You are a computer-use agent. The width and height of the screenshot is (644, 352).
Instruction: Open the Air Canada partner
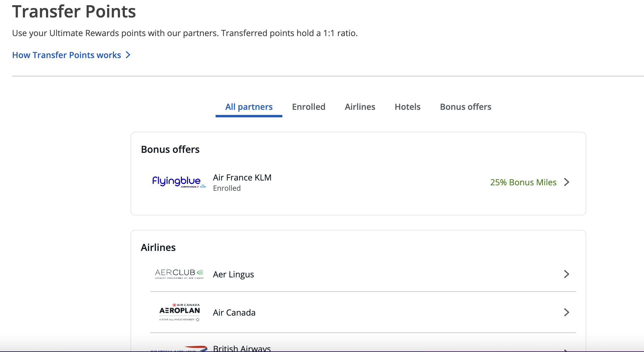point(234,313)
